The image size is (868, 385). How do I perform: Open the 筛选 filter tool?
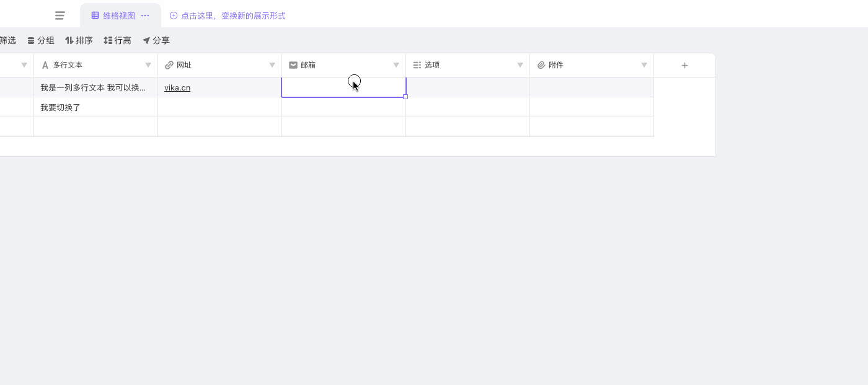tap(7, 40)
